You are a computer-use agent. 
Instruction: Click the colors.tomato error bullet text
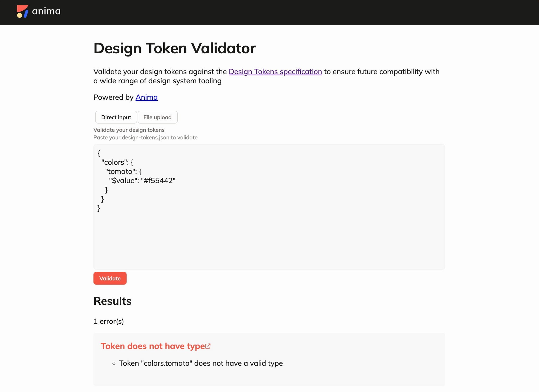(x=201, y=363)
